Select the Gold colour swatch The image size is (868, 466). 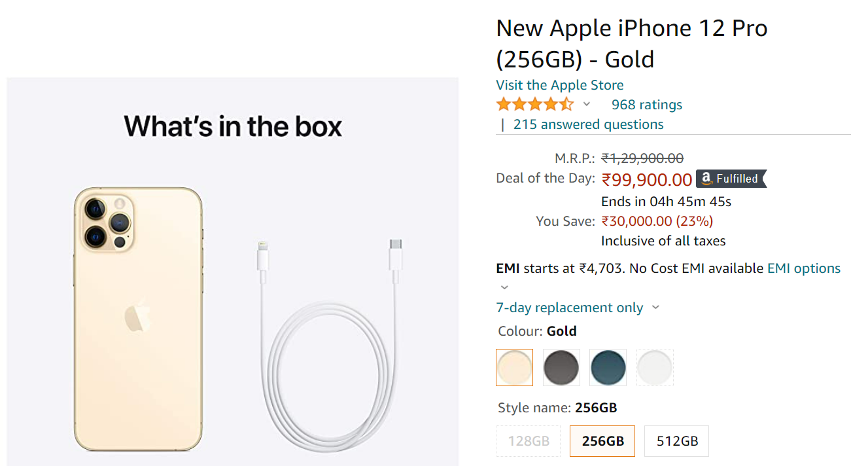(x=515, y=367)
